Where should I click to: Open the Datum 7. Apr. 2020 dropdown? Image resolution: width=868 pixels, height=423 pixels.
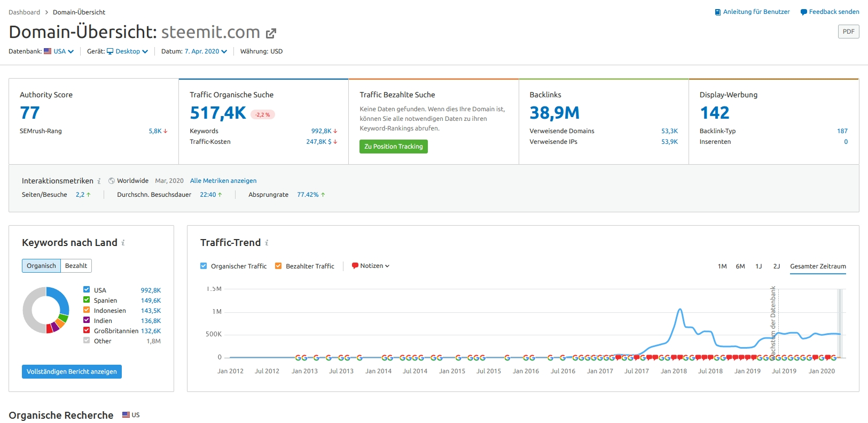coord(206,51)
